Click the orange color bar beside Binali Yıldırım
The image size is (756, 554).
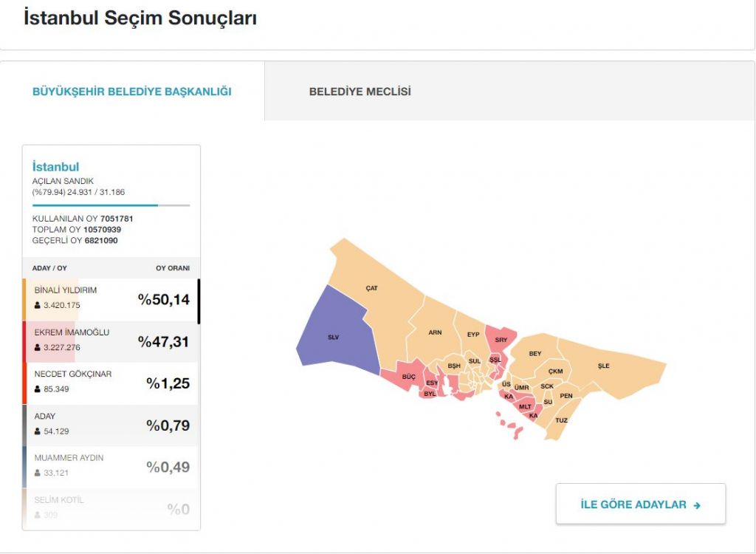[x=24, y=299]
